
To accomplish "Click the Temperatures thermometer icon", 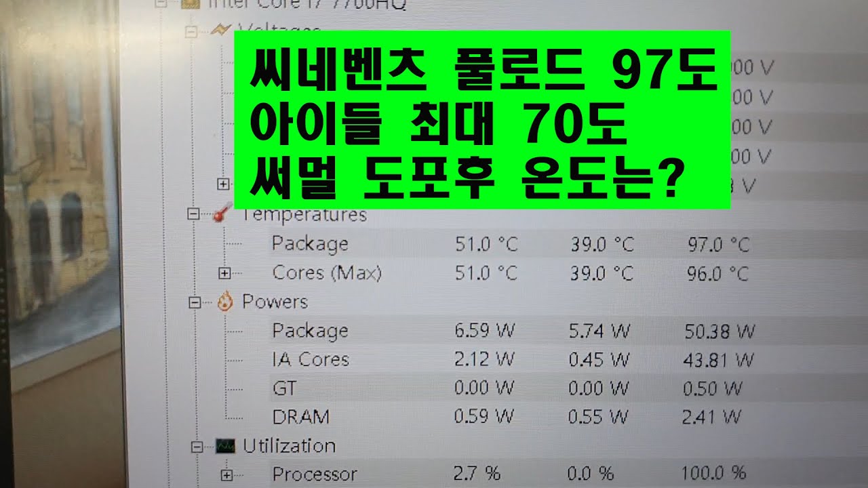I will pos(221,215).
